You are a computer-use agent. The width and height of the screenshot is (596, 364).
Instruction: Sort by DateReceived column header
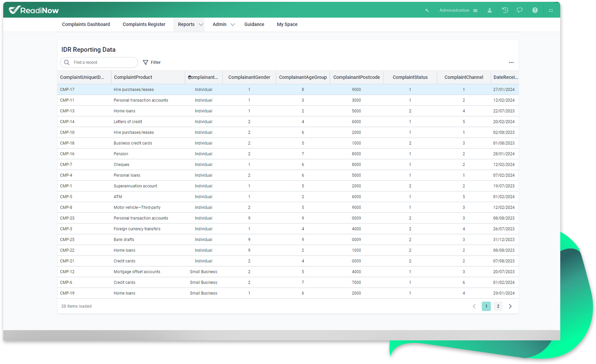[x=505, y=77]
